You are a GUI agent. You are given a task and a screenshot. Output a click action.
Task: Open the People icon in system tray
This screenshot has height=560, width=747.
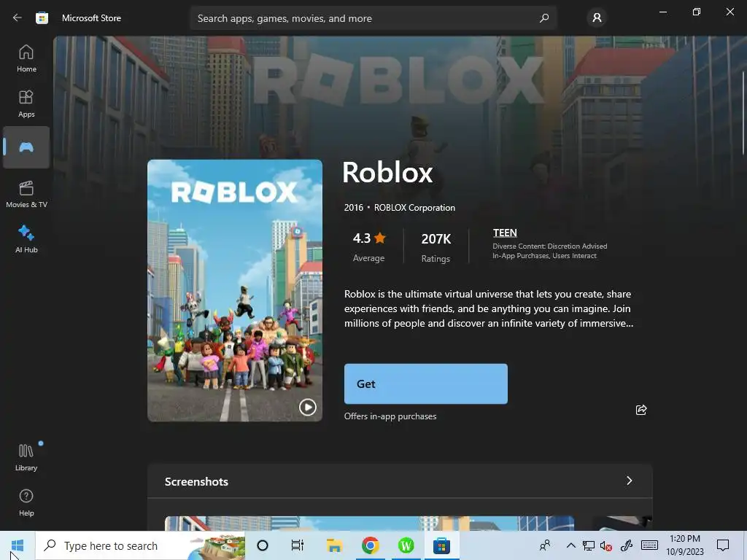(545, 545)
